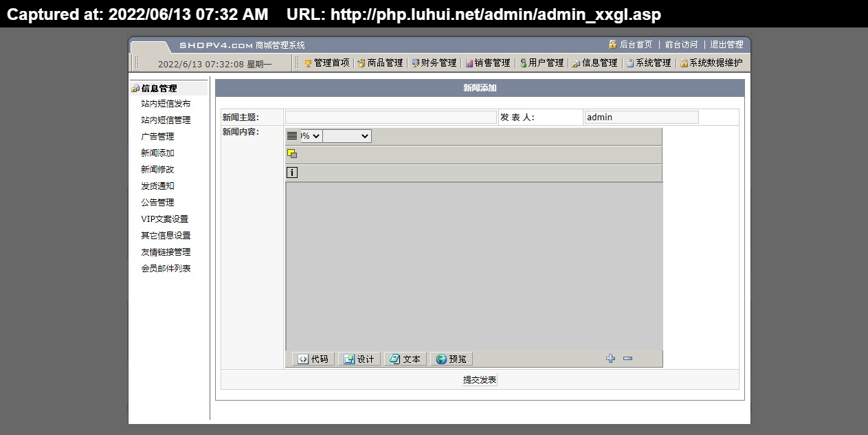Open 广告管理 in sidebar

click(x=157, y=137)
